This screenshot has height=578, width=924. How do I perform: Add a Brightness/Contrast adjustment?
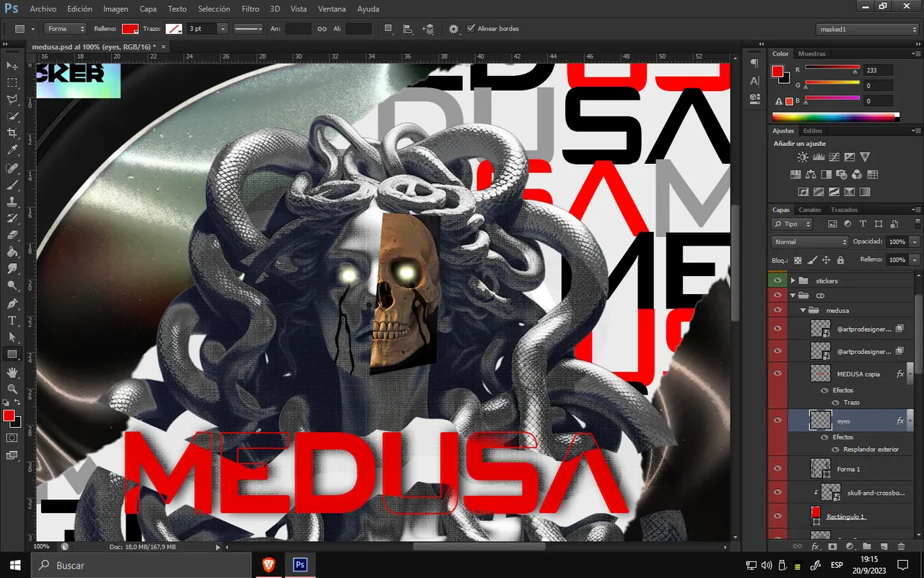click(x=803, y=157)
